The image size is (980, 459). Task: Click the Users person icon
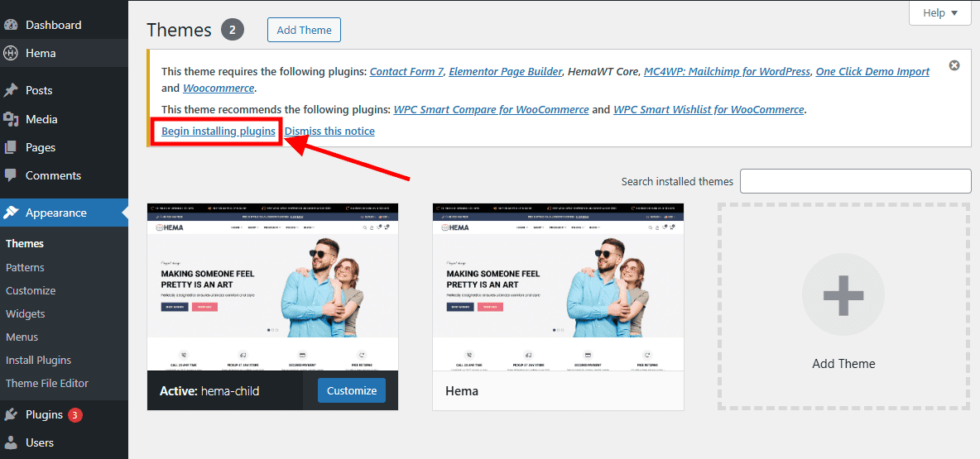click(12, 442)
